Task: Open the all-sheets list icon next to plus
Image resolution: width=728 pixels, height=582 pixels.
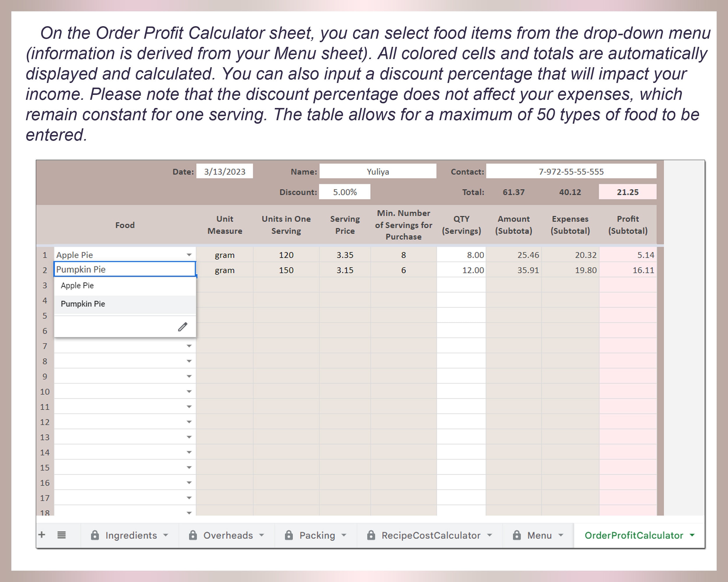Action: 61,535
